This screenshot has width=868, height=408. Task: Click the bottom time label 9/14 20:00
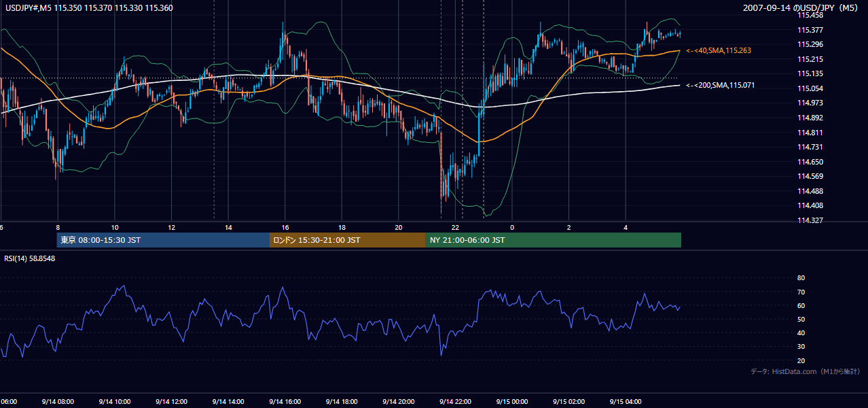(399, 401)
